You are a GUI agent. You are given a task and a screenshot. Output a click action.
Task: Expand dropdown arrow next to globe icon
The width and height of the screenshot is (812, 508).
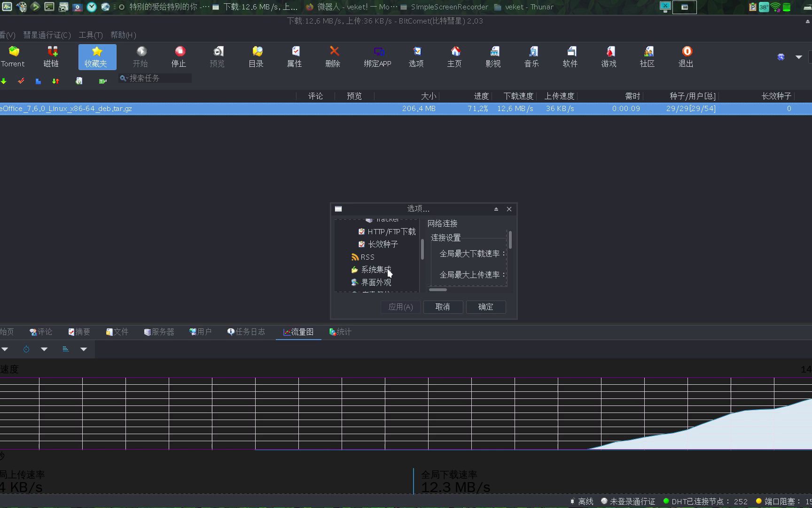pos(799,57)
